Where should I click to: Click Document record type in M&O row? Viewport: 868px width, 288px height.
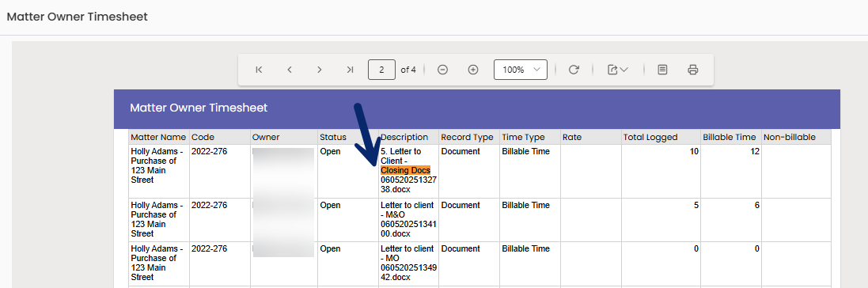tap(461, 205)
